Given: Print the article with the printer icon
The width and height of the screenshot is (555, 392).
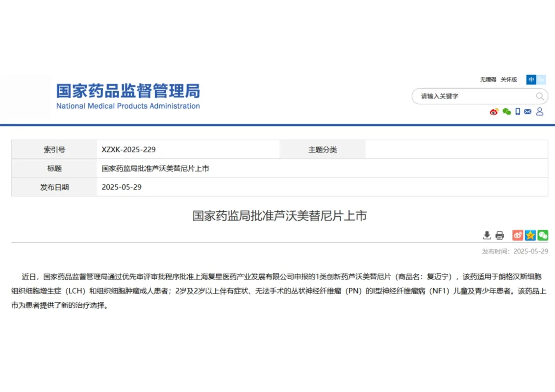Looking at the screenshot, I should (500, 236).
